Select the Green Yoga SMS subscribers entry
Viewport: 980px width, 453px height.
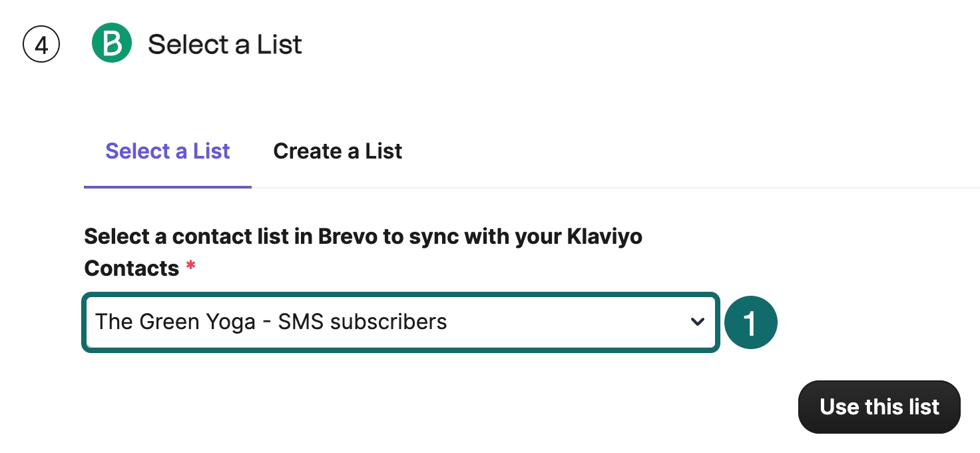270,322
